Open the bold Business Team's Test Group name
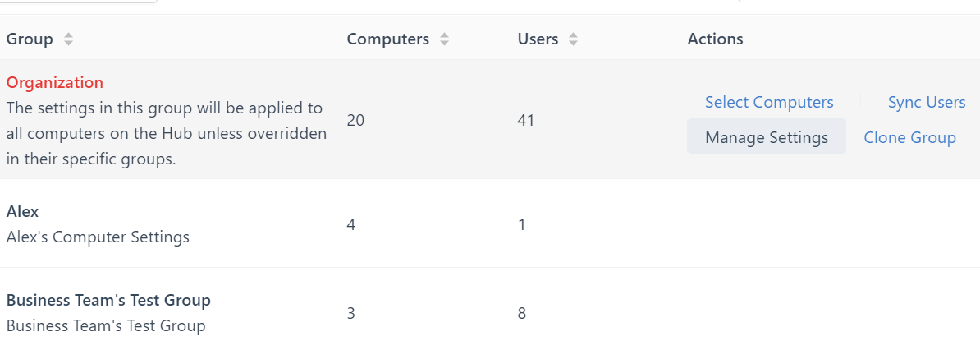 pos(108,300)
